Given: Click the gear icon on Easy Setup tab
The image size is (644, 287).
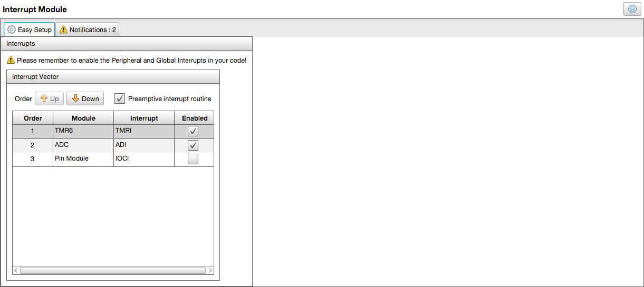Looking at the screenshot, I should click(12, 30).
